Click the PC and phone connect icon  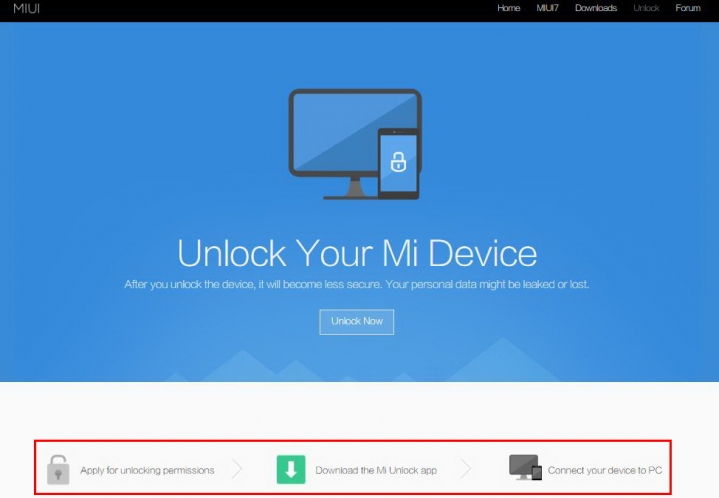point(525,468)
